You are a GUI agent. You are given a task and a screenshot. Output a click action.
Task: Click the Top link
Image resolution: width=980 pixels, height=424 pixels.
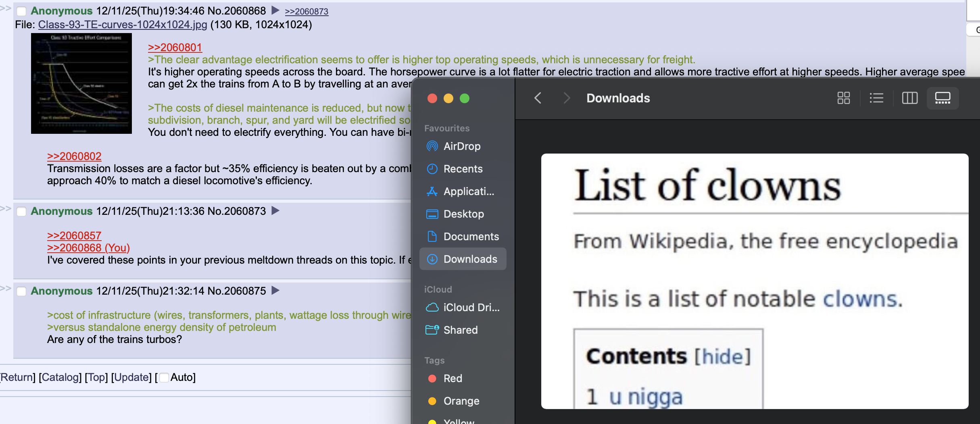click(96, 377)
